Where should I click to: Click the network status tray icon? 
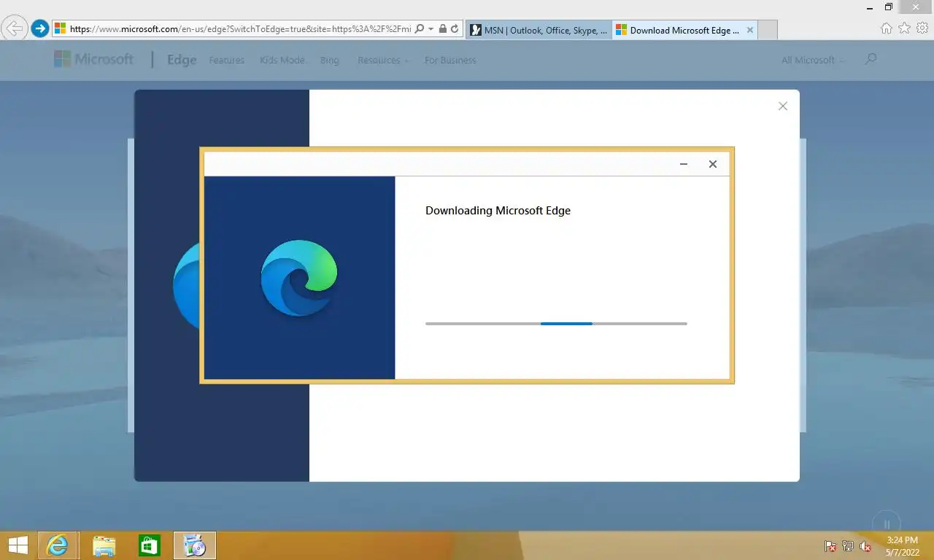click(x=848, y=546)
